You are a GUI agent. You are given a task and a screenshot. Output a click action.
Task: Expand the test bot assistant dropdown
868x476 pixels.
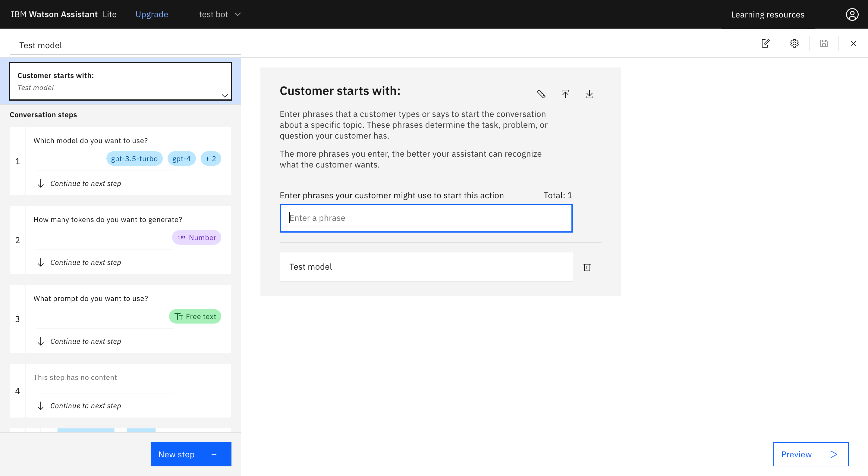point(220,14)
